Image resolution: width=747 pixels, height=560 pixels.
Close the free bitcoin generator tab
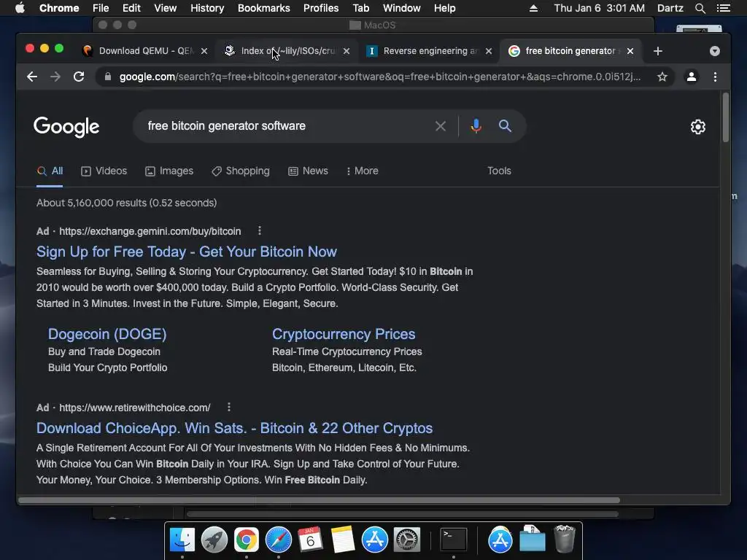tap(630, 51)
